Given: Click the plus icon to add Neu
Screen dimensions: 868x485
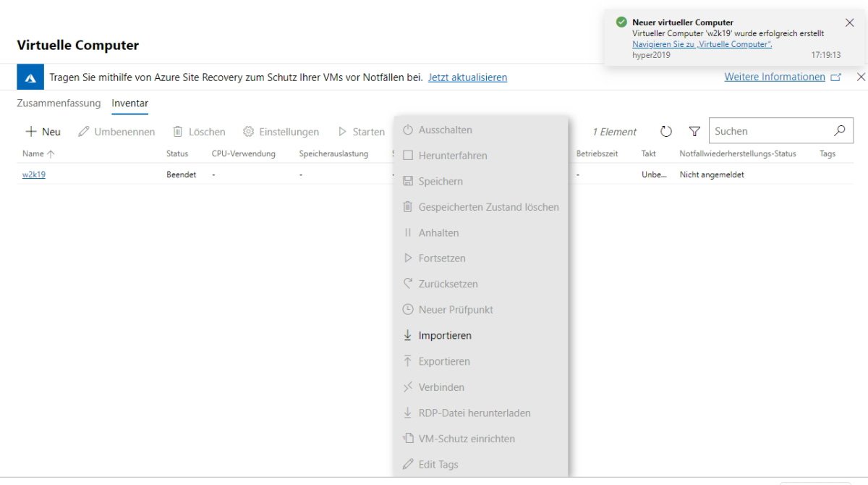Looking at the screenshot, I should coord(31,132).
